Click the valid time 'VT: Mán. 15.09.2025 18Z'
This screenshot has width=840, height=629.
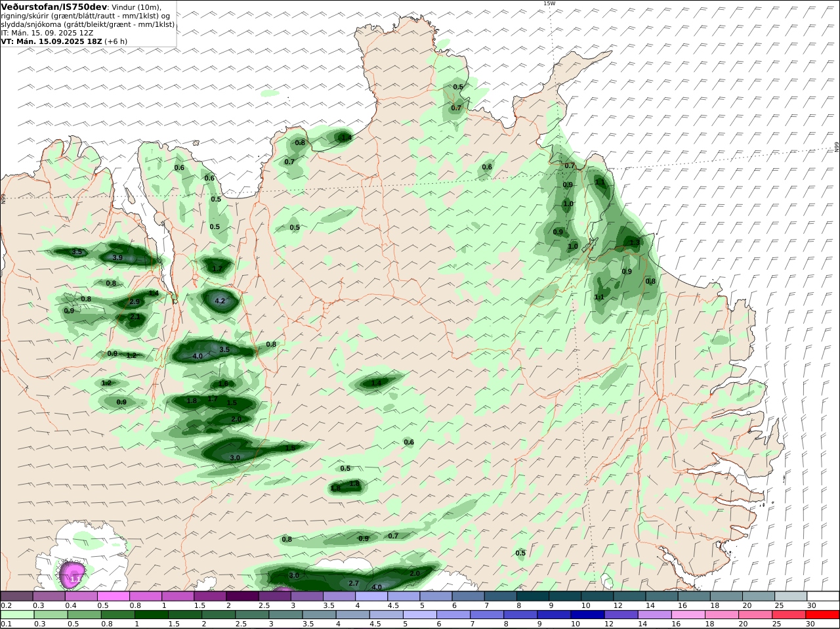[50, 41]
